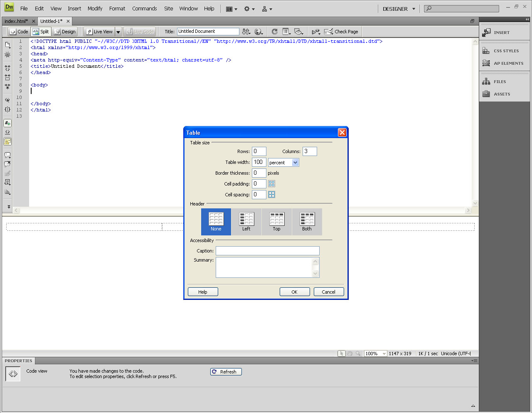532x413 pixels.
Task: Click OK in the Table dialog
Action: (295, 292)
